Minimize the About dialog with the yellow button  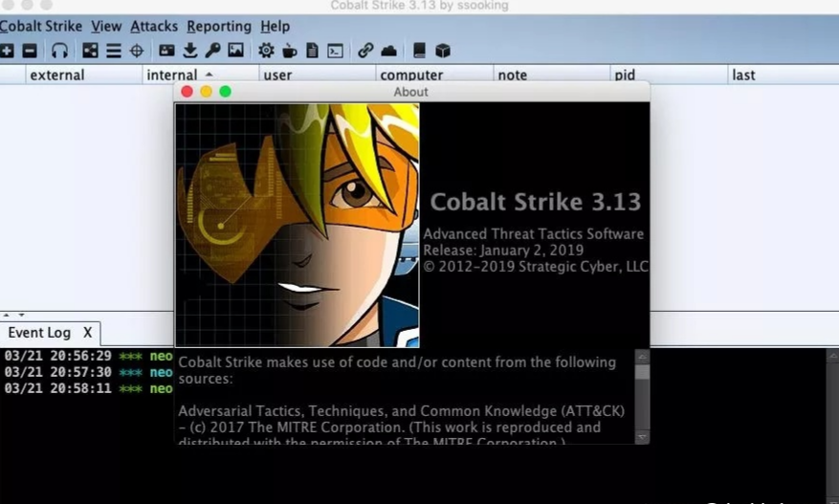[206, 92]
